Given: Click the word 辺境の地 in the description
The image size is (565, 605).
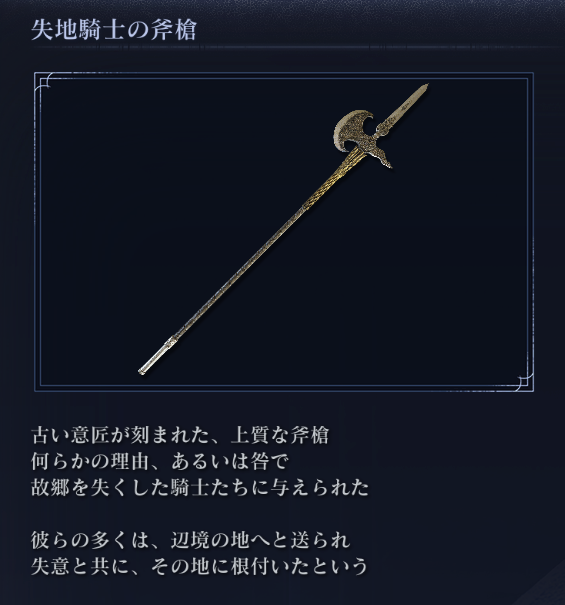Looking at the screenshot, I should (x=210, y=540).
